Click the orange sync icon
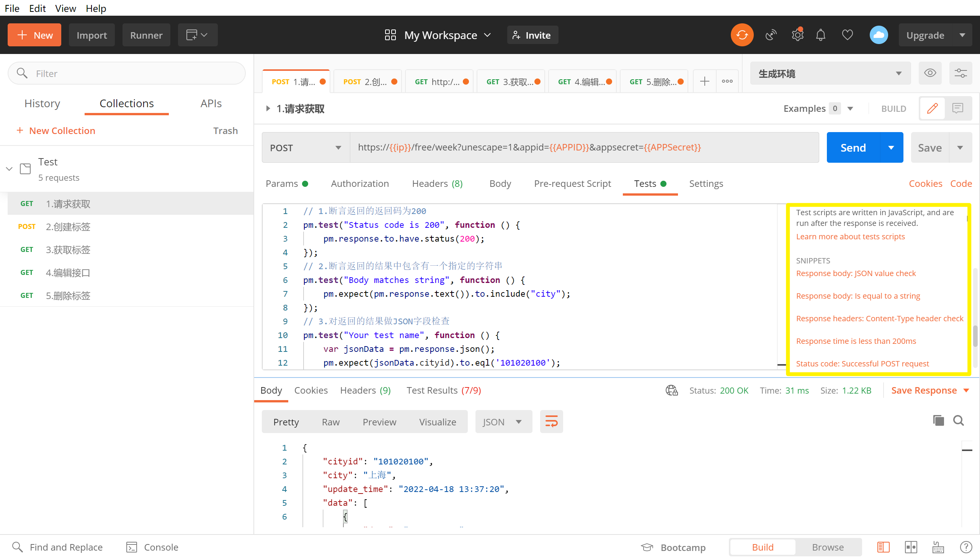 coord(742,35)
